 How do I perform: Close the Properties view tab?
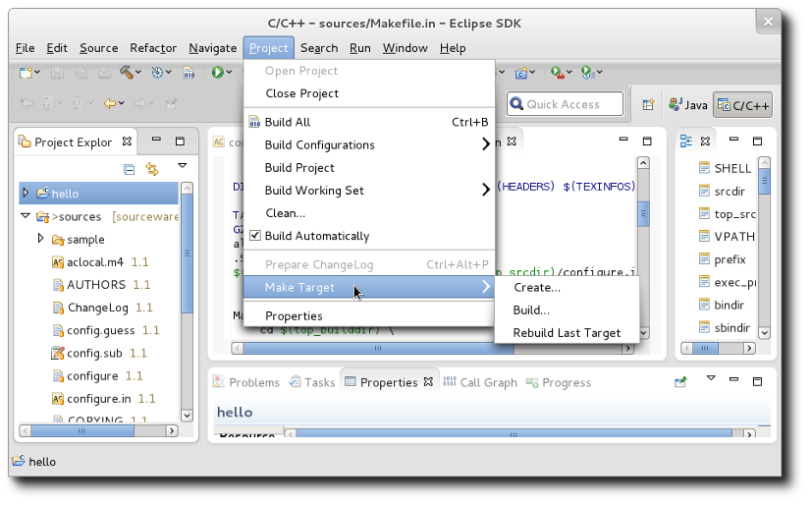(x=428, y=382)
